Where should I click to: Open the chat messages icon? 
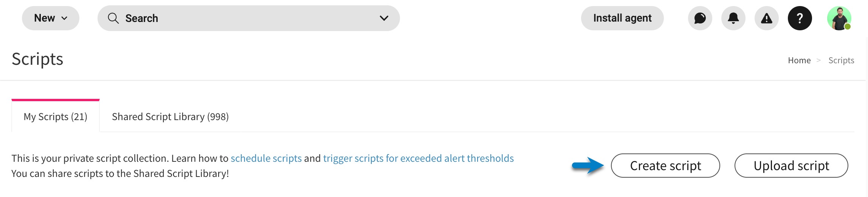(x=700, y=18)
